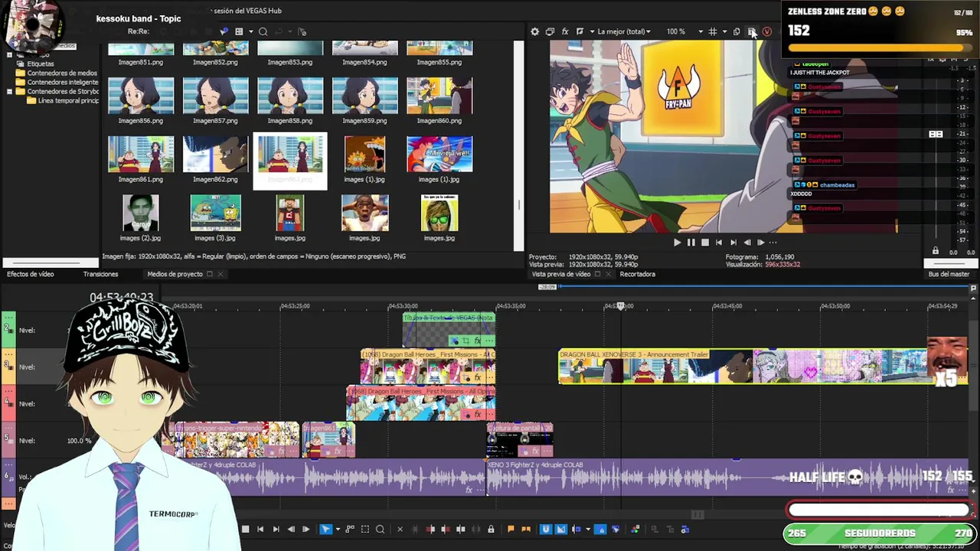
Task: Pause the video preview
Action: (x=691, y=243)
